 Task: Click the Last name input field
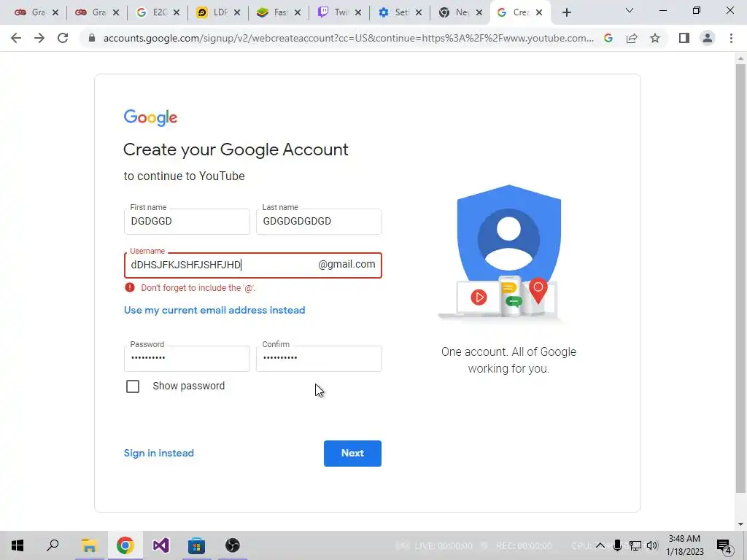click(319, 222)
